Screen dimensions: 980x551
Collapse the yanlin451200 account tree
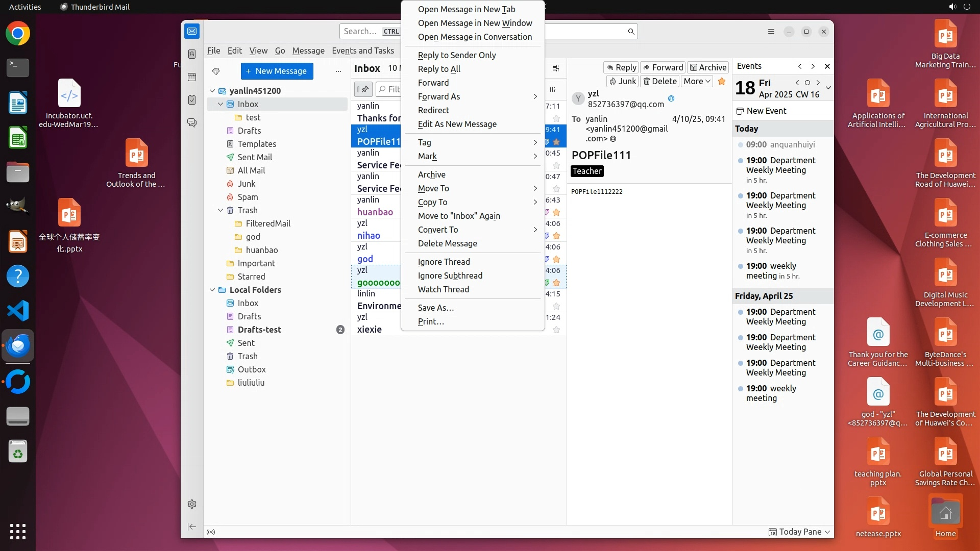(x=212, y=91)
